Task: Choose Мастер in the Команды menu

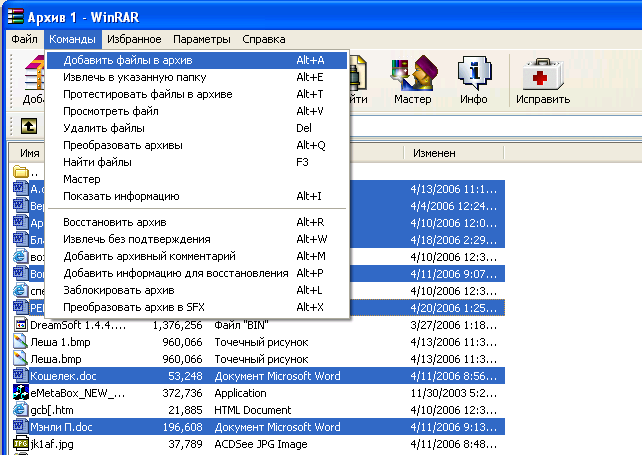Action: click(197, 179)
